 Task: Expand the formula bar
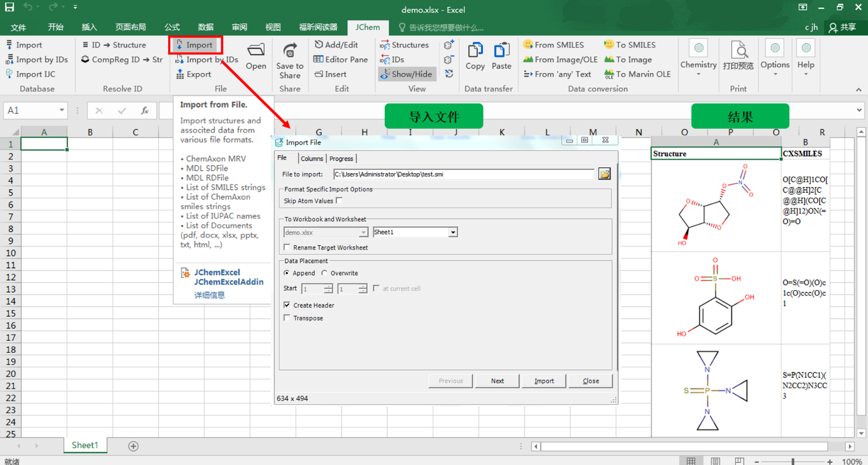tap(859, 110)
